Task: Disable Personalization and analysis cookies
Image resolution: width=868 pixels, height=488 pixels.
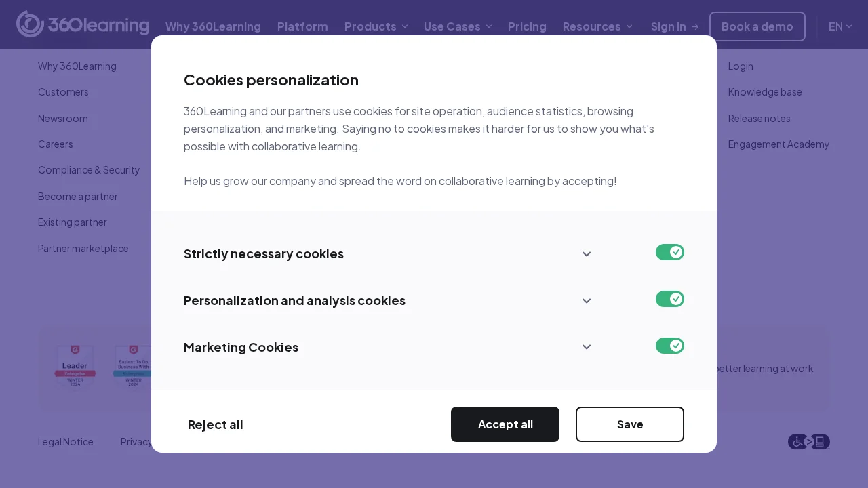Action: [x=669, y=299]
